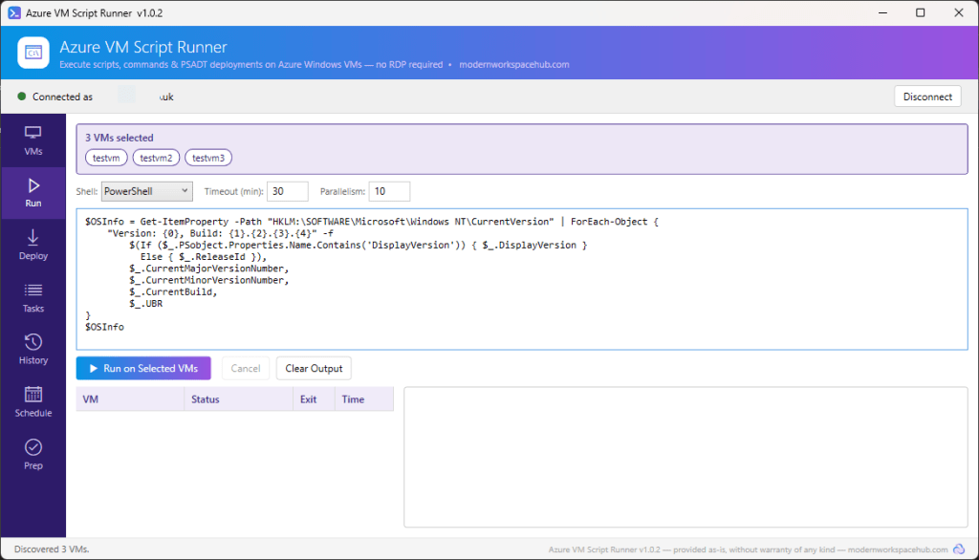Click the '3 VMs selected' label

click(x=120, y=138)
